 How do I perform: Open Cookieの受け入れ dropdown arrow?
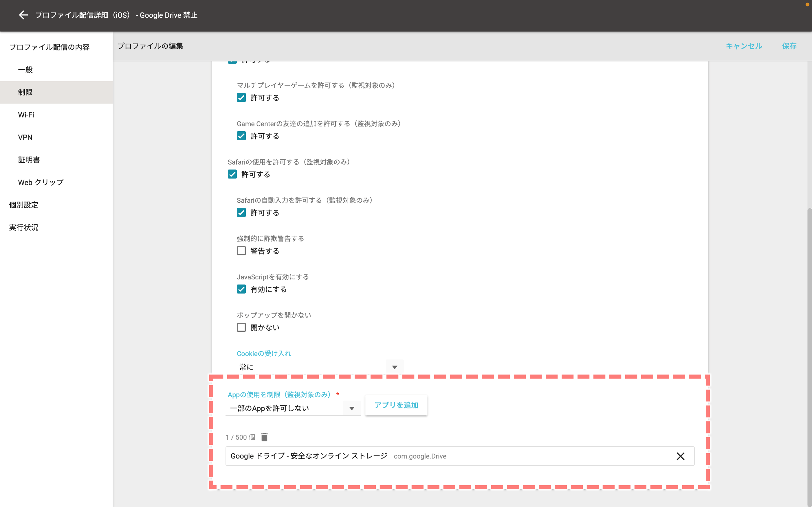pos(395,367)
